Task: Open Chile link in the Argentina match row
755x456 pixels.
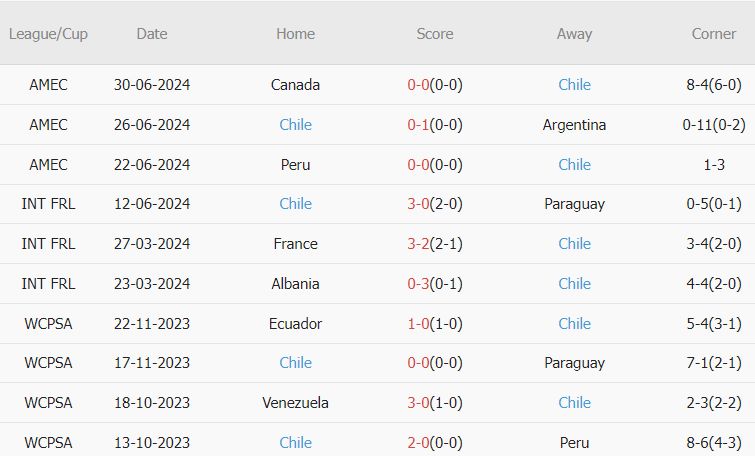Action: click(x=295, y=125)
